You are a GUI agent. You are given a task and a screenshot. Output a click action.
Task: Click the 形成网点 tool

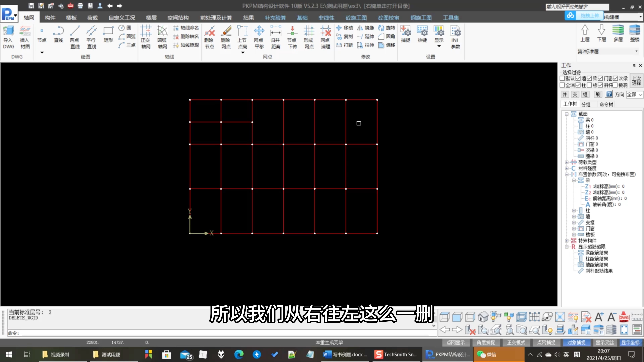pos(309,37)
